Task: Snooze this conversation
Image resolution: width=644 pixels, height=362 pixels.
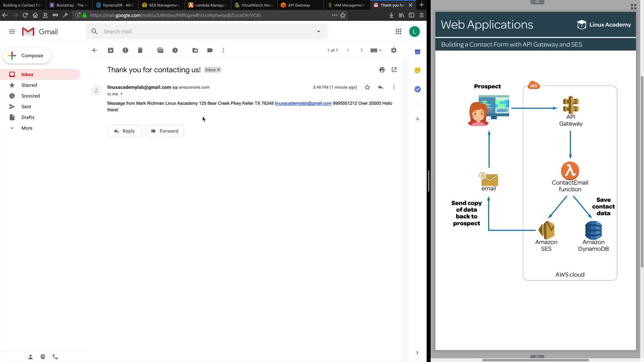Action: point(175,50)
